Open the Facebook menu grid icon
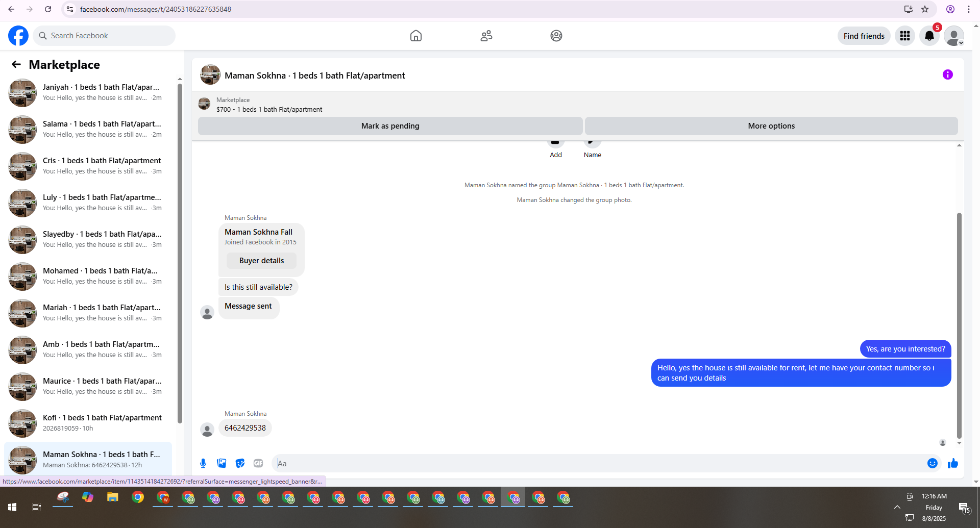 pyautogui.click(x=905, y=36)
